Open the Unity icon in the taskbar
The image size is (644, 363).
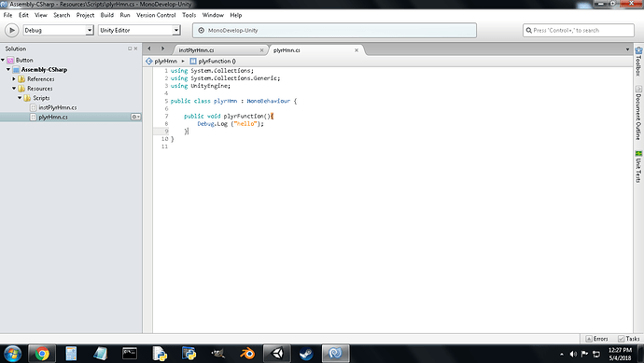point(277,353)
